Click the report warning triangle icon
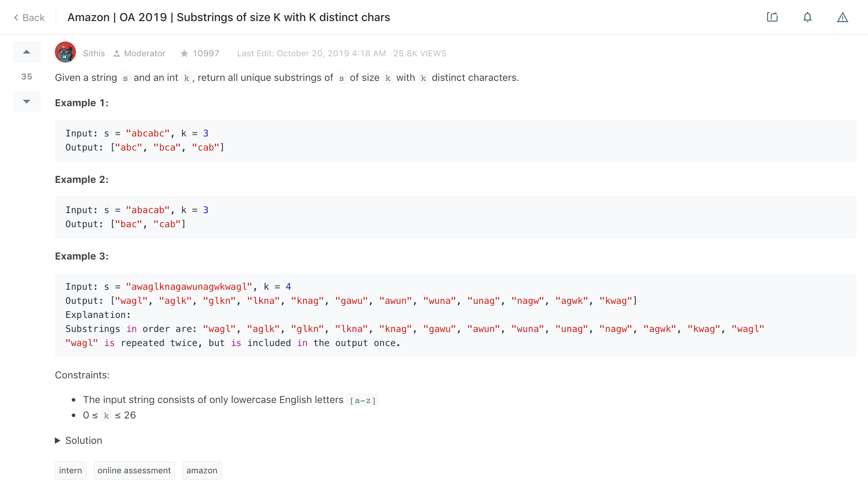The height and width of the screenshot is (486, 868). (x=842, y=17)
